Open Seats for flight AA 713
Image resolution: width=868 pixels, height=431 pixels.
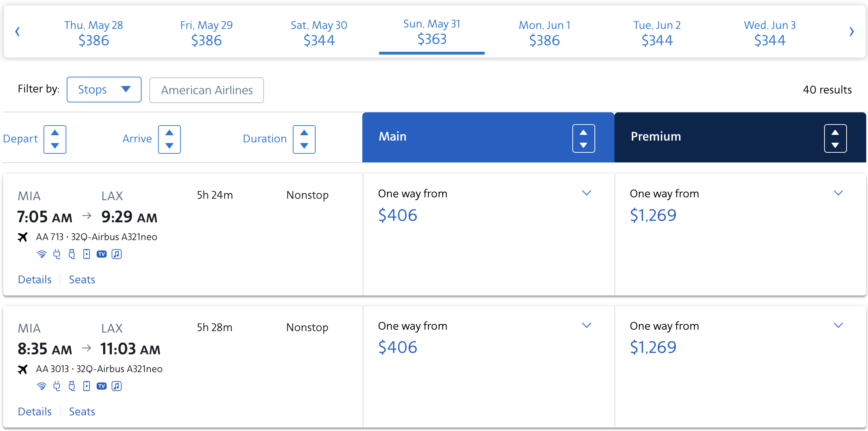pyautogui.click(x=82, y=279)
